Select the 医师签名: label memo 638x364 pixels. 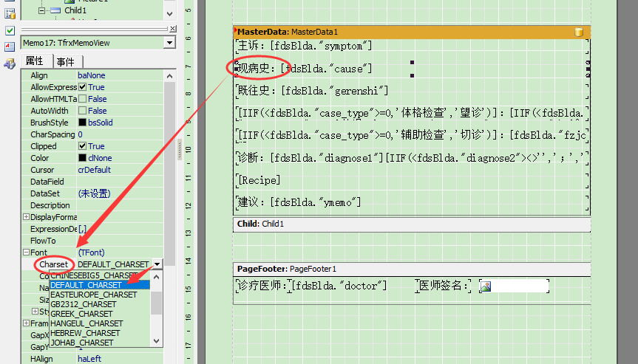[x=444, y=286]
